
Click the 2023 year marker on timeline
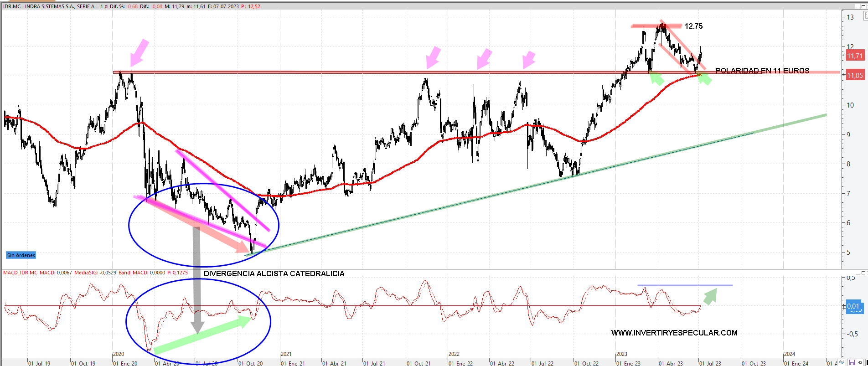pyautogui.click(x=621, y=354)
